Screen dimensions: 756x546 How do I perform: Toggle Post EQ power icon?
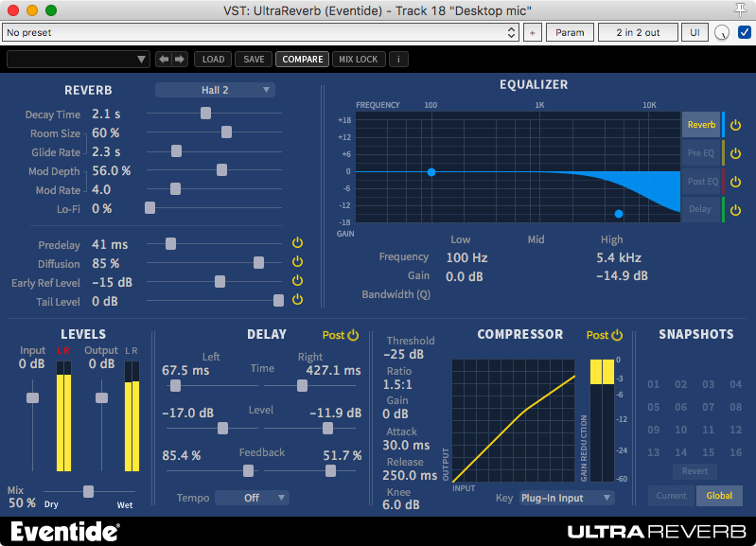coord(735,182)
